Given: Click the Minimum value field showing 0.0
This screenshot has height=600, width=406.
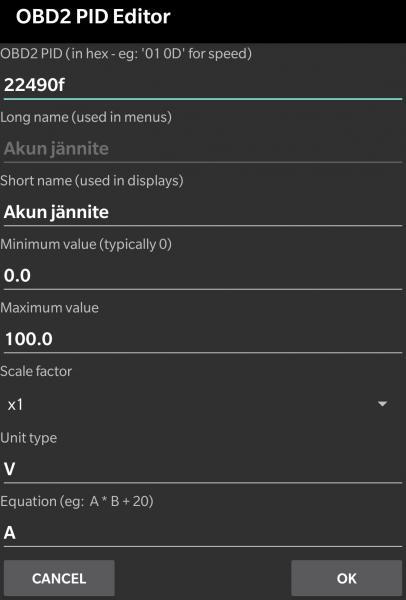Looking at the screenshot, I should coord(203,276).
